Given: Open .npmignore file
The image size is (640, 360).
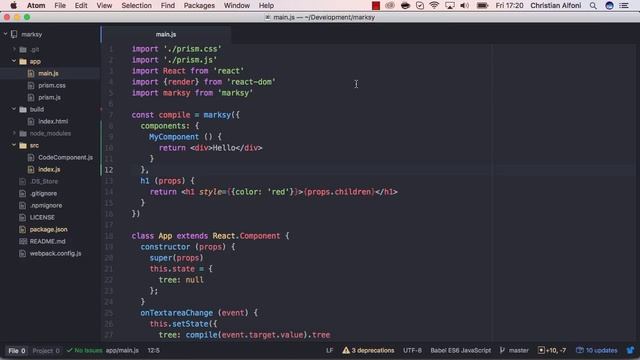Looking at the screenshot, I should tap(46, 205).
